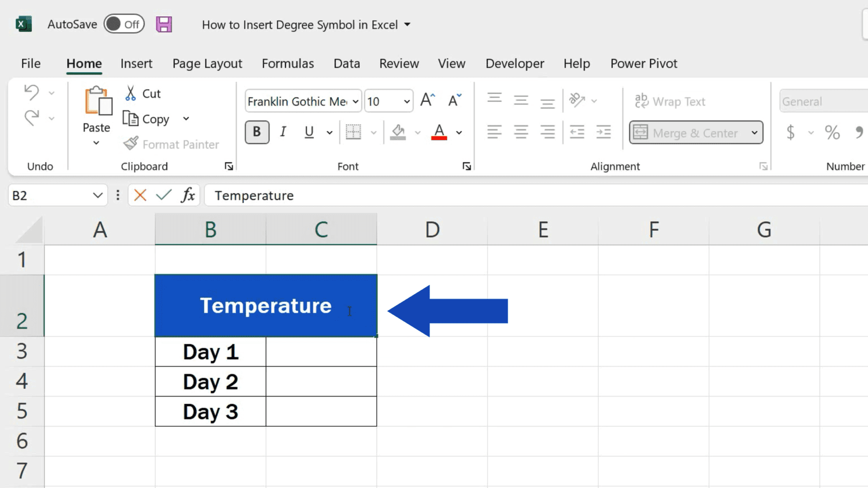Toggle bold formatting in the Font group
The width and height of the screenshot is (868, 488).
(257, 132)
